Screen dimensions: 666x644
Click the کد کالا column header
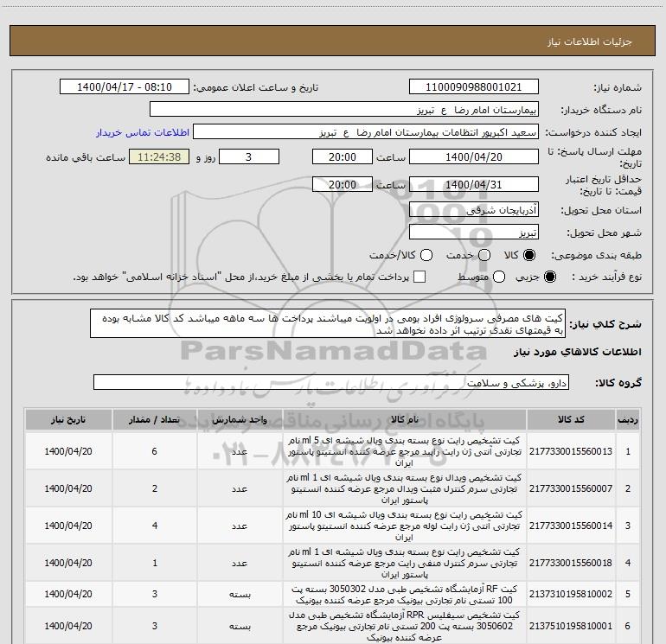[571, 419]
